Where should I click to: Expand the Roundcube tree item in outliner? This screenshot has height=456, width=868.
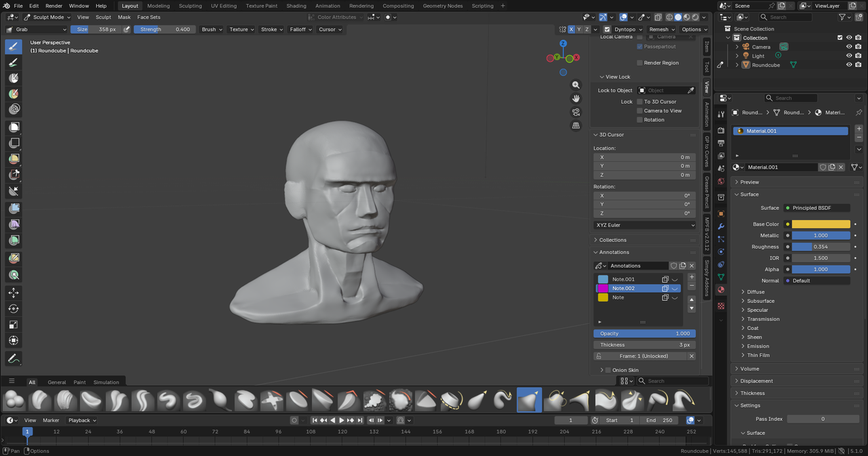(x=737, y=65)
